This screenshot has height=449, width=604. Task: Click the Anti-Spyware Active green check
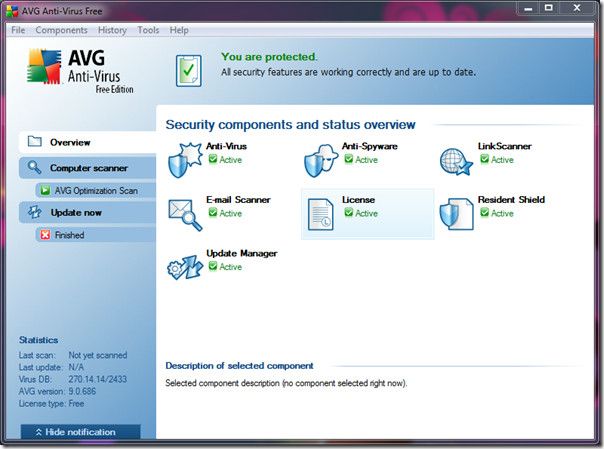click(x=349, y=159)
